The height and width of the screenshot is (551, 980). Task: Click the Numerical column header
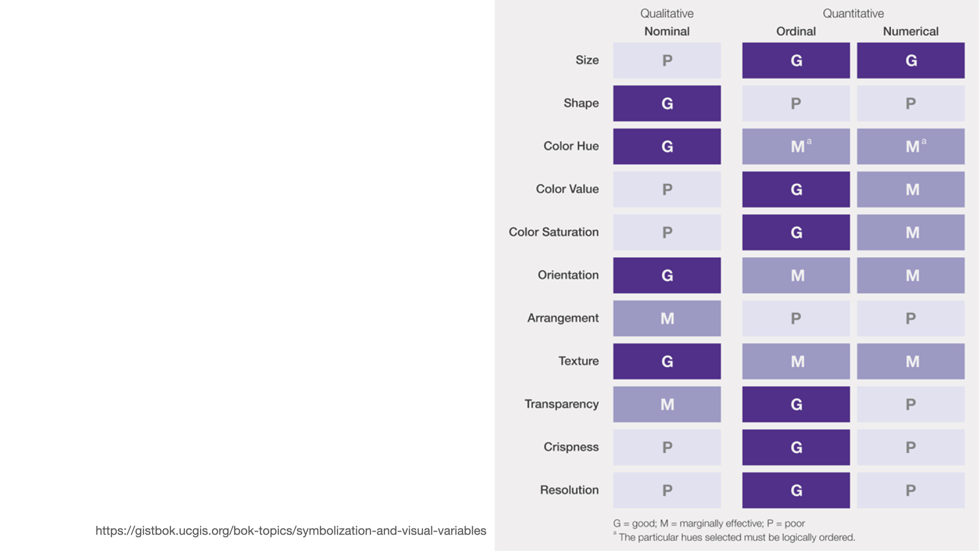pyautogui.click(x=911, y=31)
